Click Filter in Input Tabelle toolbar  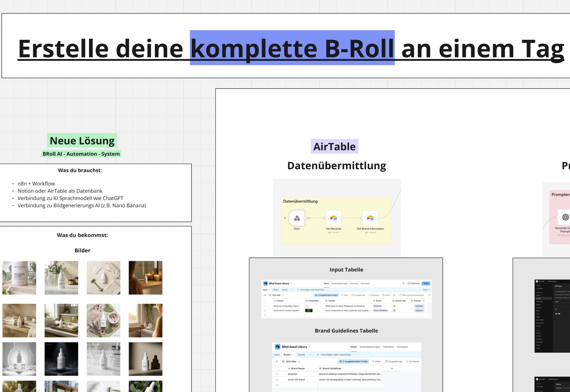click(344, 295)
